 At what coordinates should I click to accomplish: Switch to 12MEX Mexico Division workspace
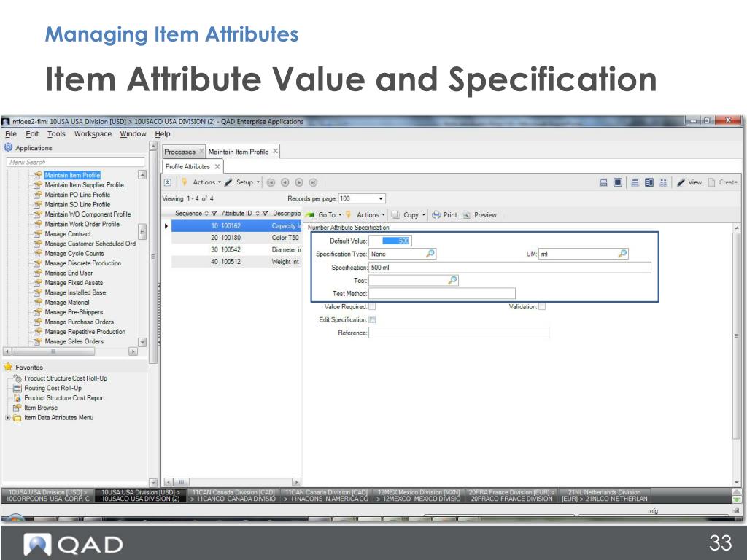(419, 495)
